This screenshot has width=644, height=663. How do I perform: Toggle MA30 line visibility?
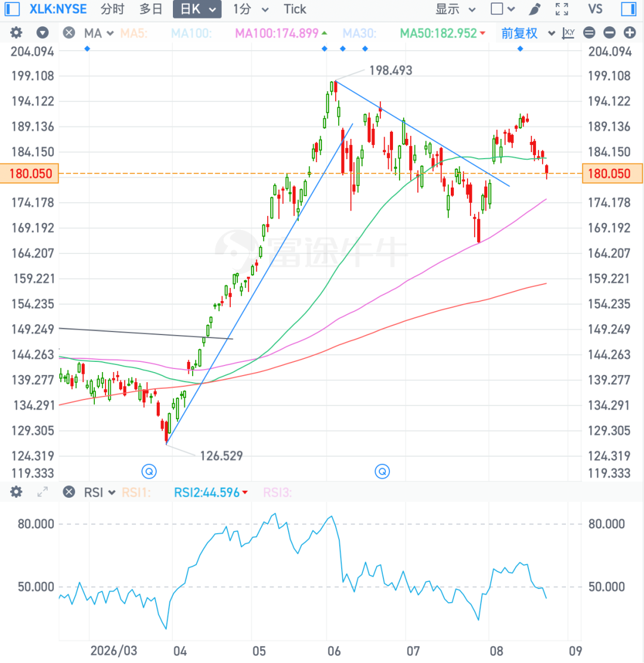click(359, 33)
